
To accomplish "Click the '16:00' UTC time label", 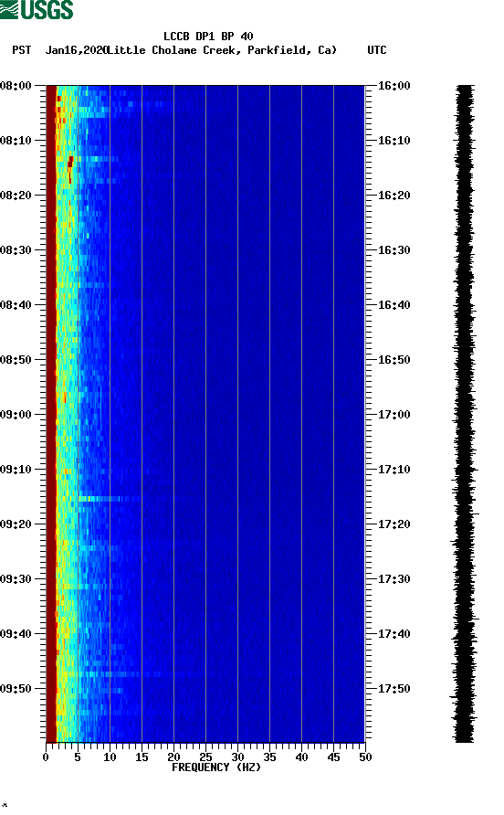I will point(394,86).
